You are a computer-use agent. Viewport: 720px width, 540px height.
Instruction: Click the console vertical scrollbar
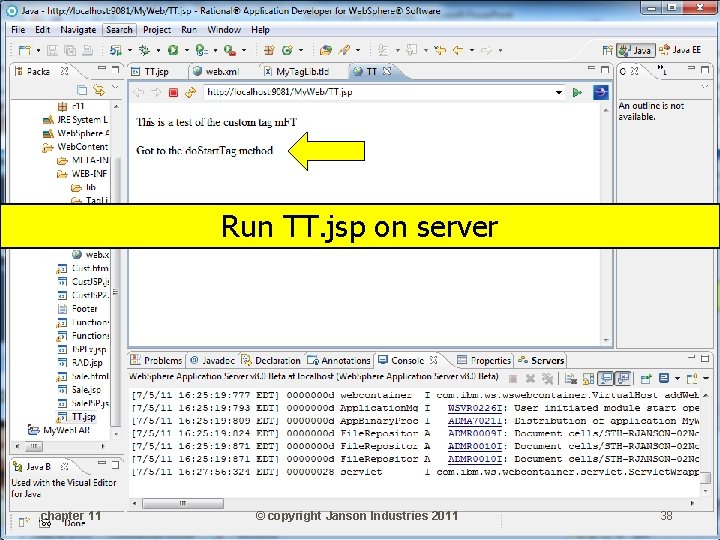pyautogui.click(x=706, y=478)
